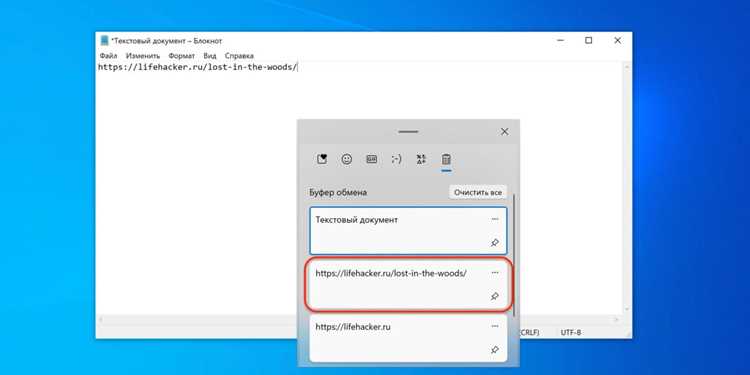750x375 pixels.
Task: Maximize the Notepad window
Action: click(589, 41)
